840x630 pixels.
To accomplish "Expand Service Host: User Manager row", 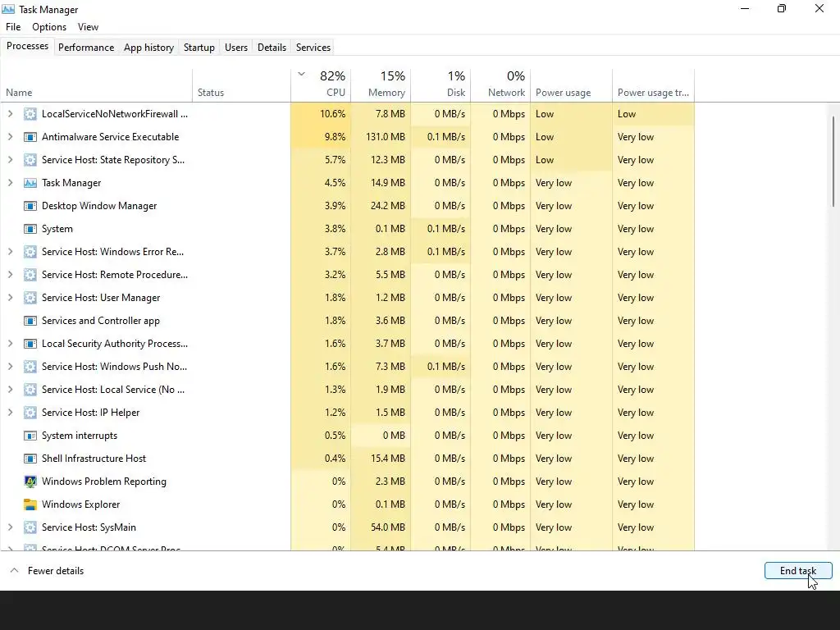I will (x=10, y=297).
